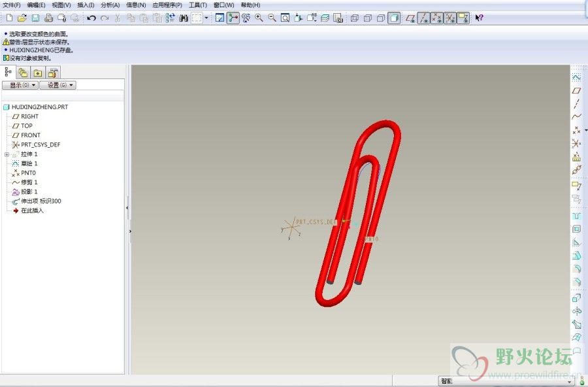The height and width of the screenshot is (387, 588).
Task: Select the Rib tool
Action: (576, 243)
